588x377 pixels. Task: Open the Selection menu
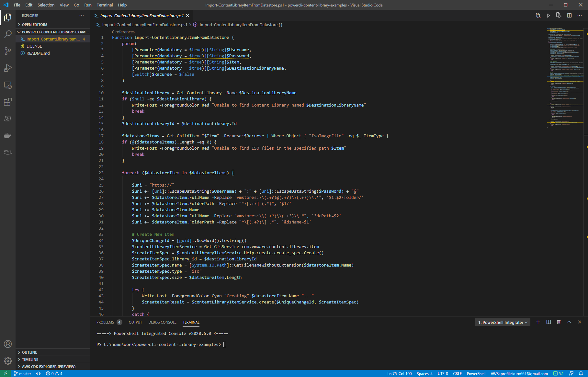point(46,5)
